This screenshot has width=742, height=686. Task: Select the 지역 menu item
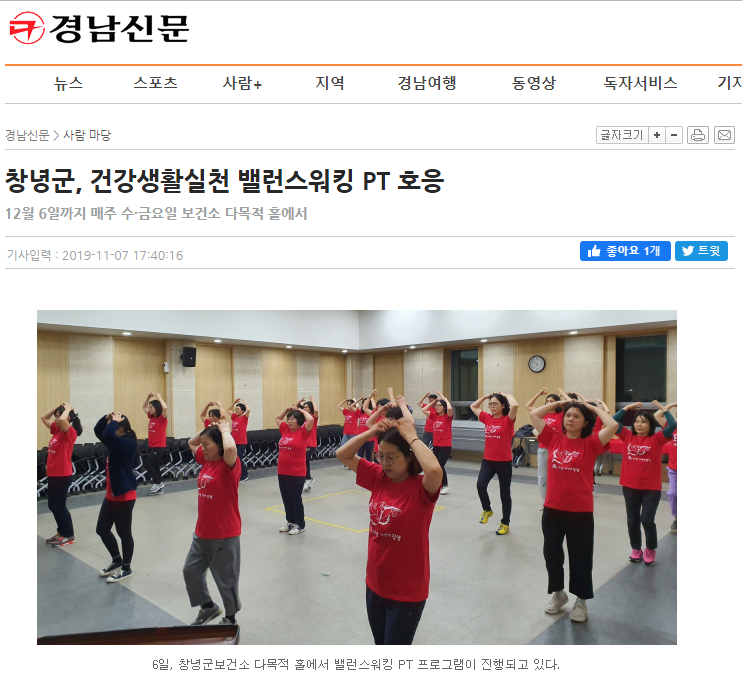pos(330,83)
